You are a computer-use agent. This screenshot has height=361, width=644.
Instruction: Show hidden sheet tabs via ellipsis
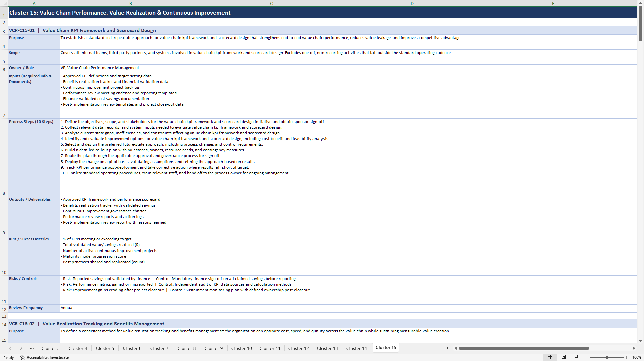point(32,348)
